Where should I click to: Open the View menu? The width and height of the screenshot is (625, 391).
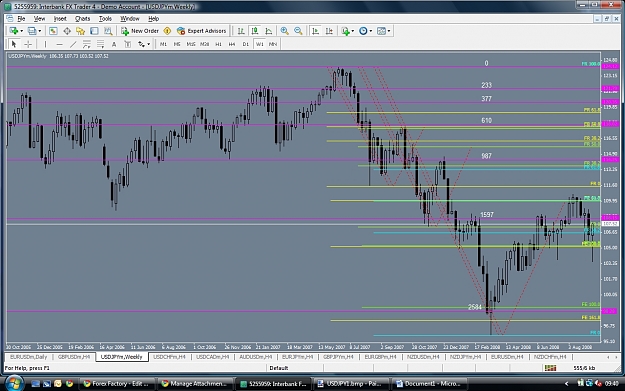(x=39, y=18)
